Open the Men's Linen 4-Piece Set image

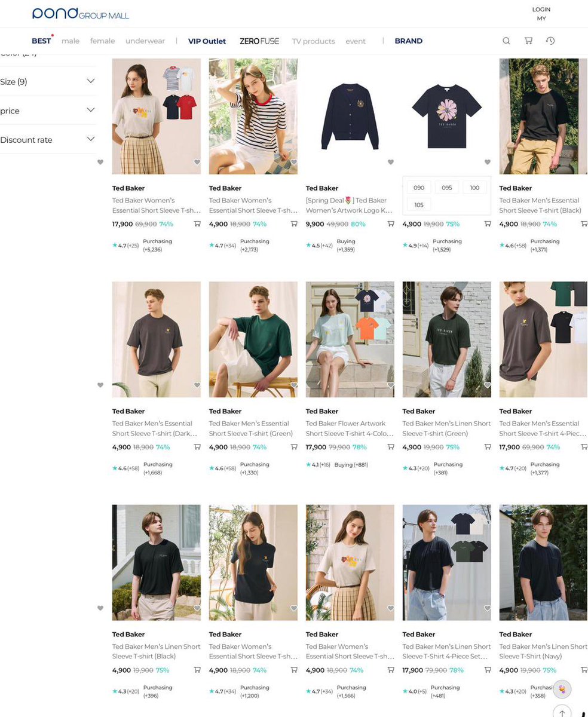coord(447,562)
